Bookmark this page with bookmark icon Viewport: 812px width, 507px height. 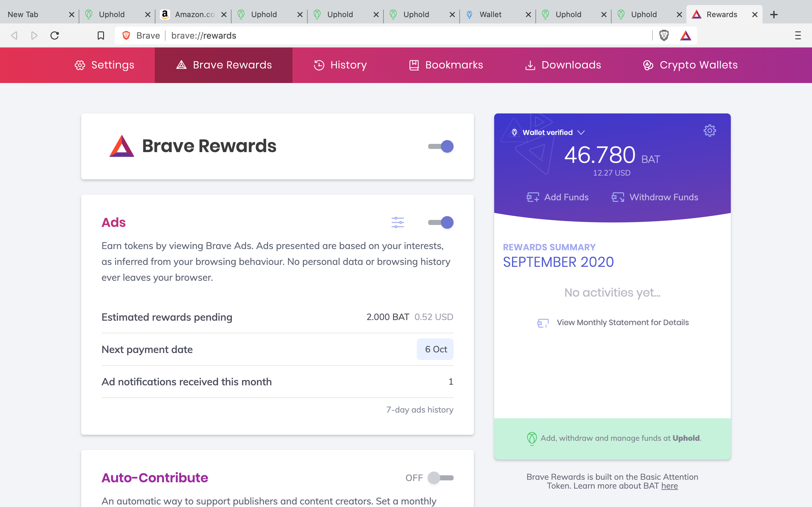coord(101,35)
